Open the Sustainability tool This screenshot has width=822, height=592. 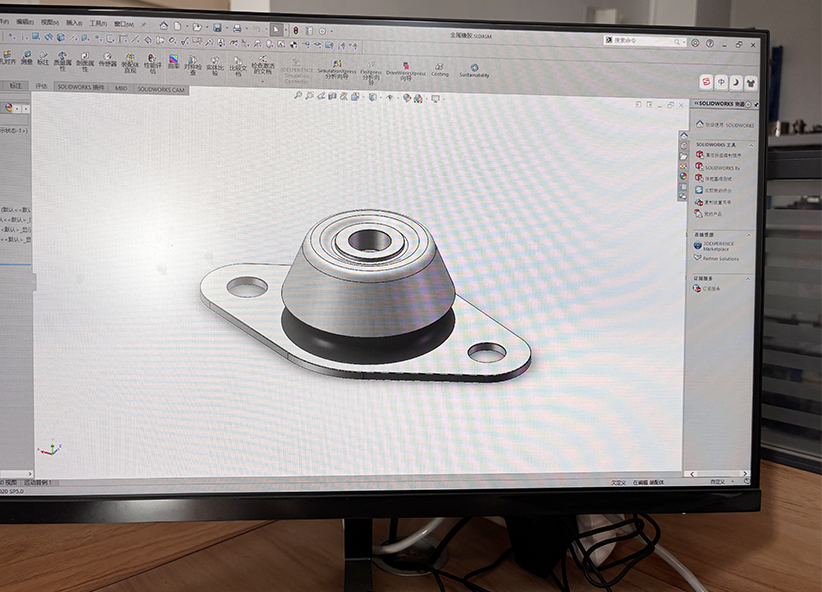pos(474,71)
